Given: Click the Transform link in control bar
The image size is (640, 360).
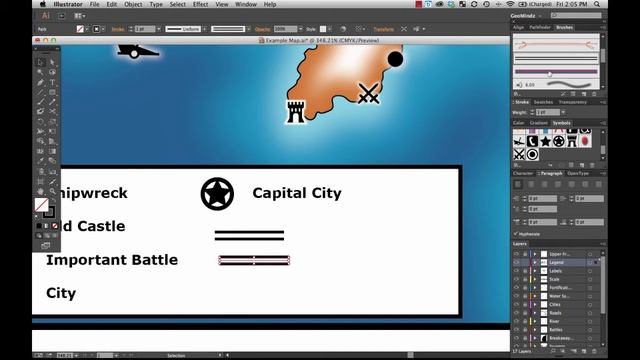Looking at the screenshot, I should pos(384,29).
